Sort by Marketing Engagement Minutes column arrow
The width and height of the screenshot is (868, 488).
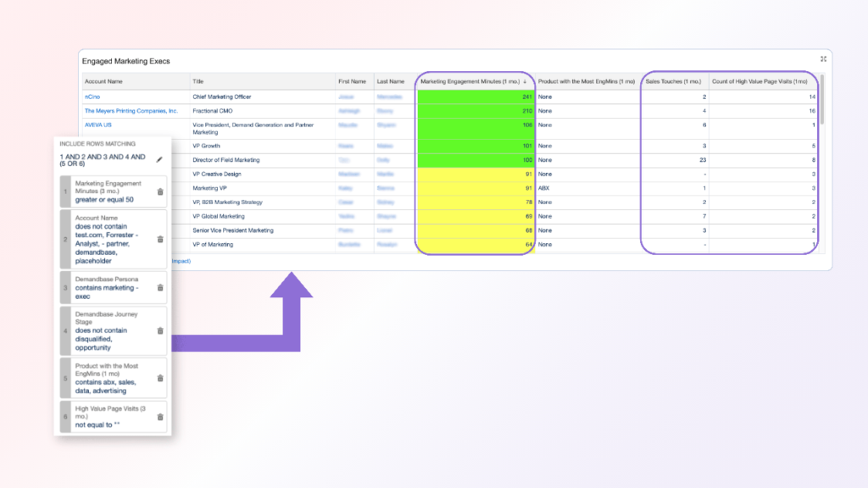tap(525, 81)
